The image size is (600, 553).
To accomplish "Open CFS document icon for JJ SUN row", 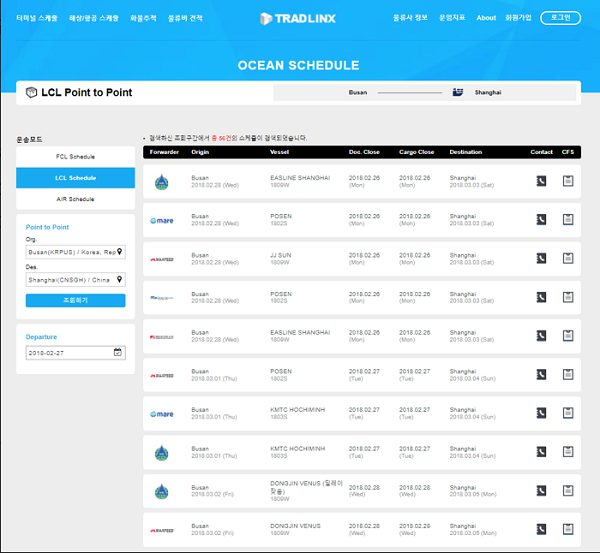I will click(568, 258).
